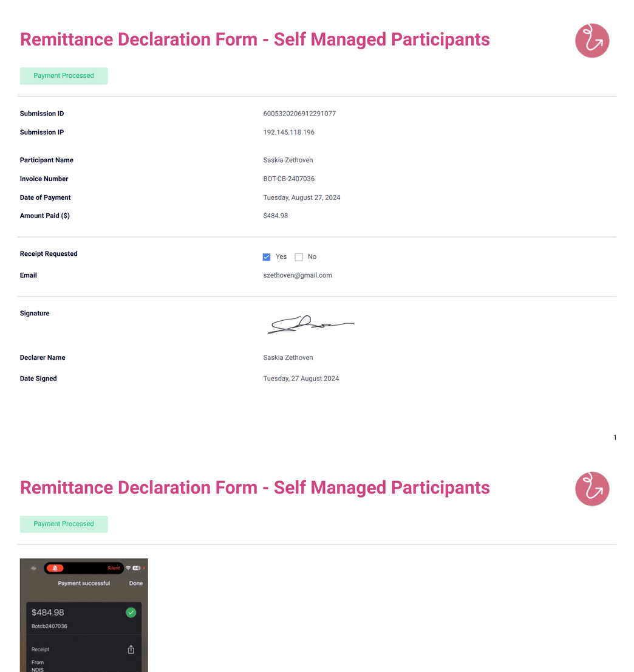
Task: Uncheck the Yes receipt requested checkbox
Action: coord(267,257)
